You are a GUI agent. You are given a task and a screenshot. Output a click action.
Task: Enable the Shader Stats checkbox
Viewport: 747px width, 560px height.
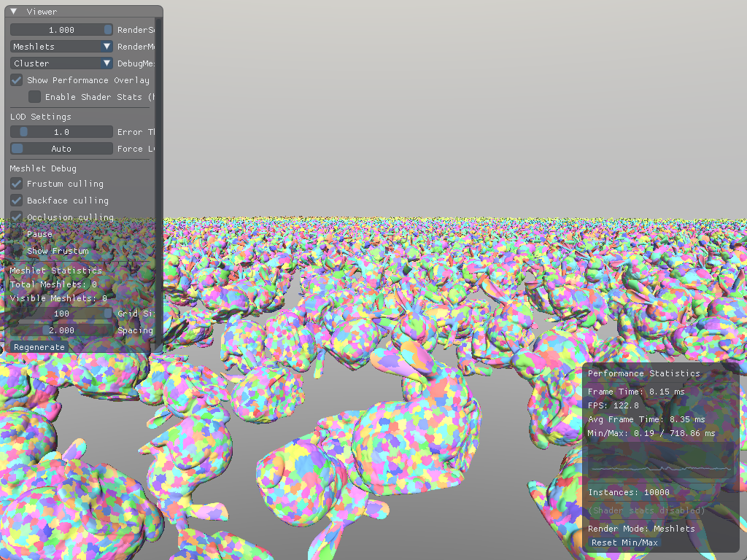pyautogui.click(x=34, y=97)
